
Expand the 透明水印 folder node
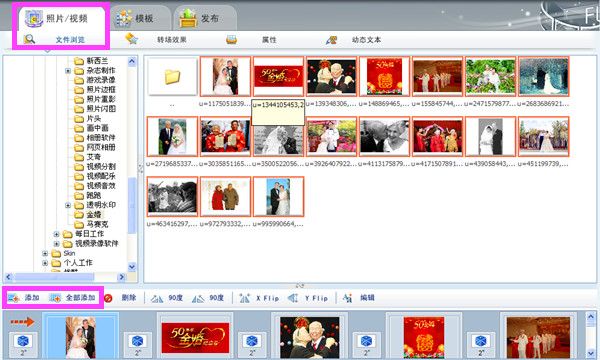click(68, 205)
